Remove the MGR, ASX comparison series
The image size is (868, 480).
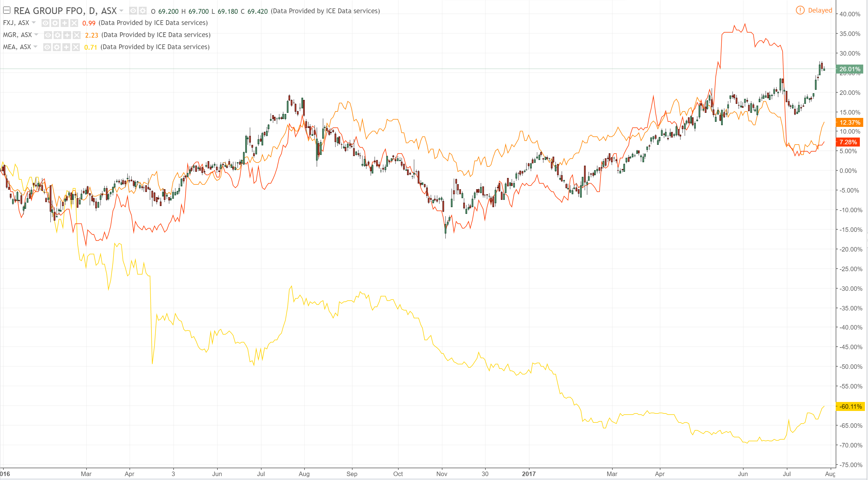pos(76,35)
